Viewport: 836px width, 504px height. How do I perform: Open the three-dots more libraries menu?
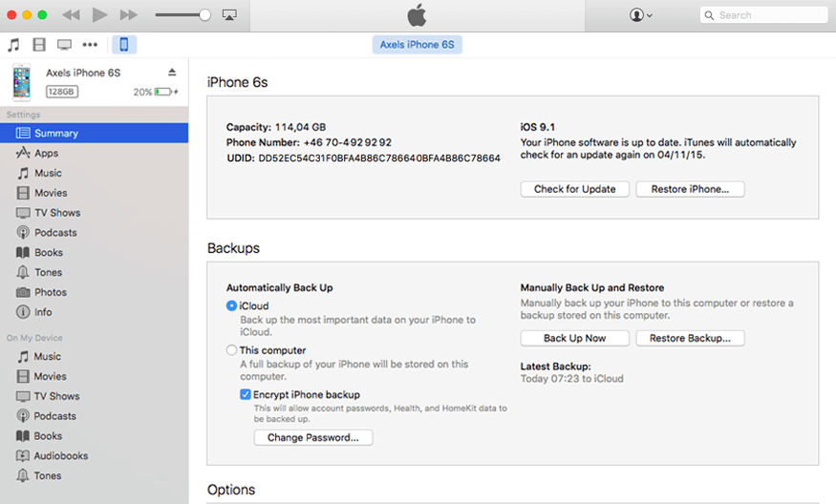(x=90, y=45)
